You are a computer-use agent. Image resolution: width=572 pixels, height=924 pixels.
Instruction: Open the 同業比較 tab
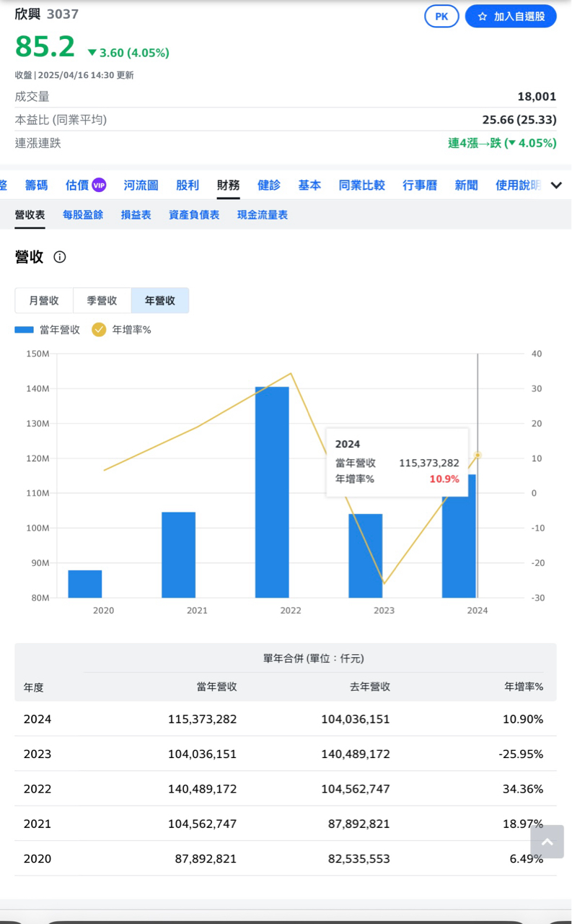pyautogui.click(x=362, y=186)
